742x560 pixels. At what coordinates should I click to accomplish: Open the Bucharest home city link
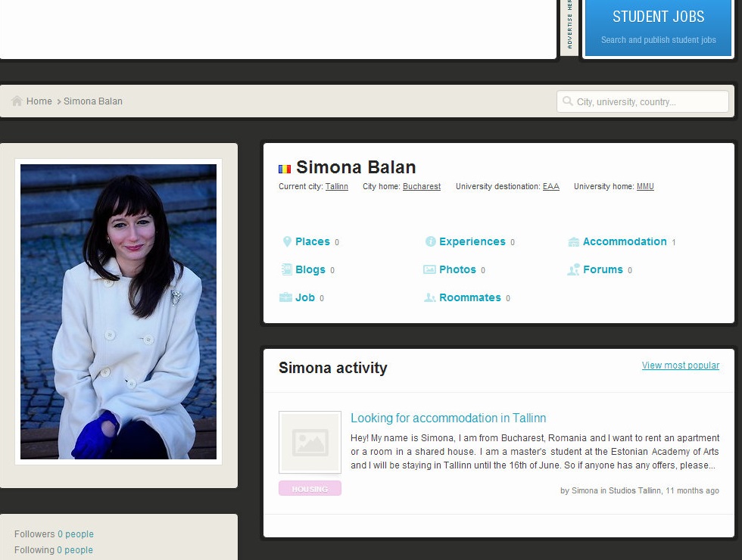[x=421, y=187]
